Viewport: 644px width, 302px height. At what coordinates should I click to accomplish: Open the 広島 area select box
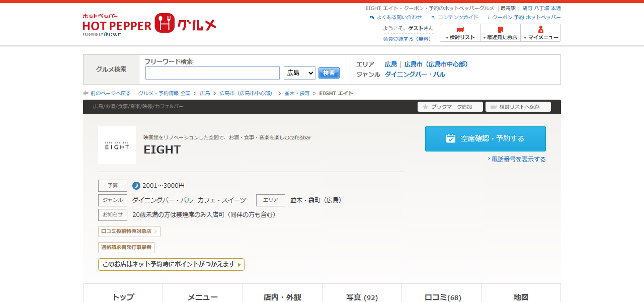pyautogui.click(x=299, y=73)
